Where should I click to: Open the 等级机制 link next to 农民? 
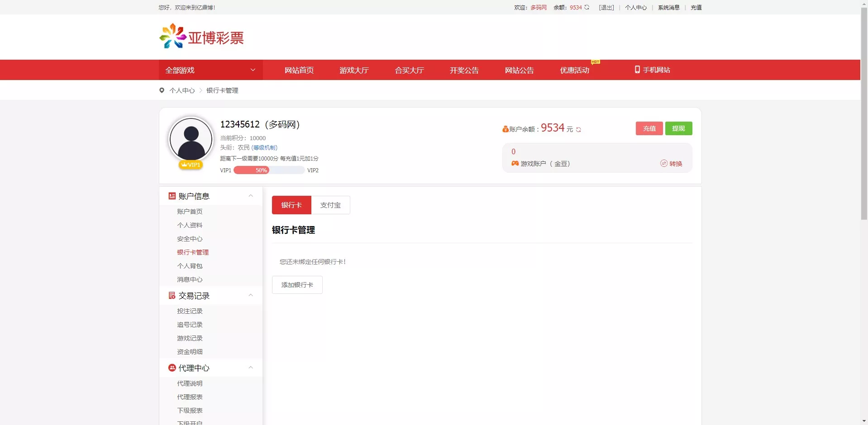click(x=264, y=148)
